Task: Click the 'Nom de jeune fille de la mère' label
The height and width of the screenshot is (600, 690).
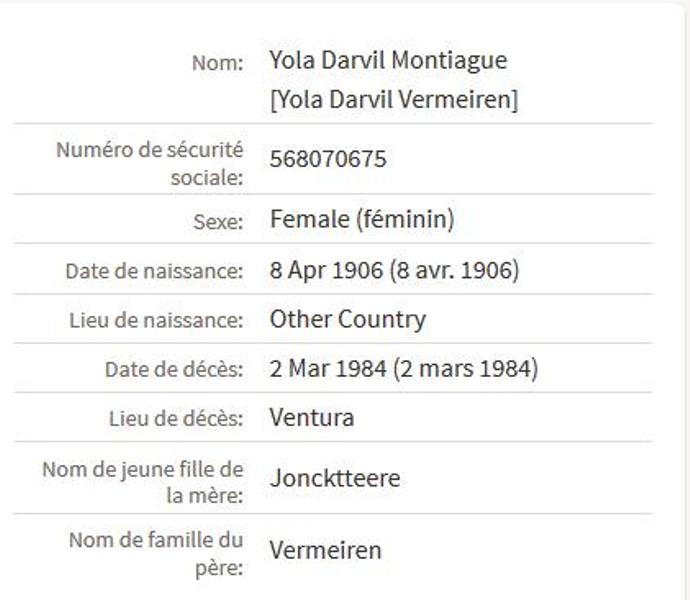Action: [x=143, y=482]
